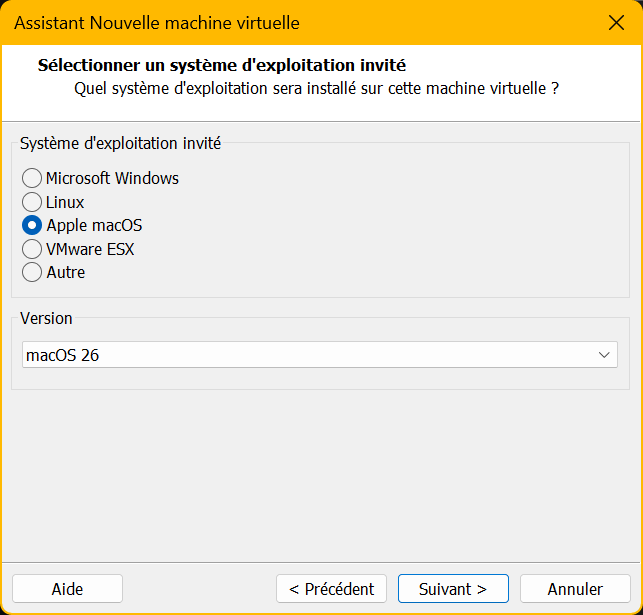Close the wizard with the X icon
643x615 pixels.
[617, 22]
